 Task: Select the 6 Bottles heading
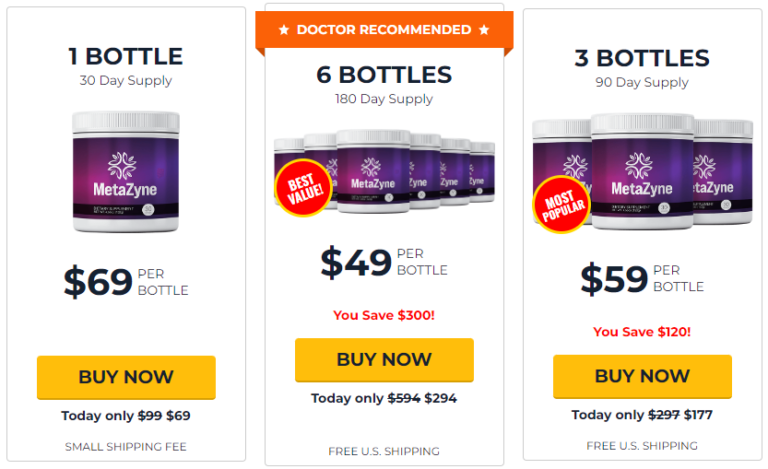(x=384, y=75)
